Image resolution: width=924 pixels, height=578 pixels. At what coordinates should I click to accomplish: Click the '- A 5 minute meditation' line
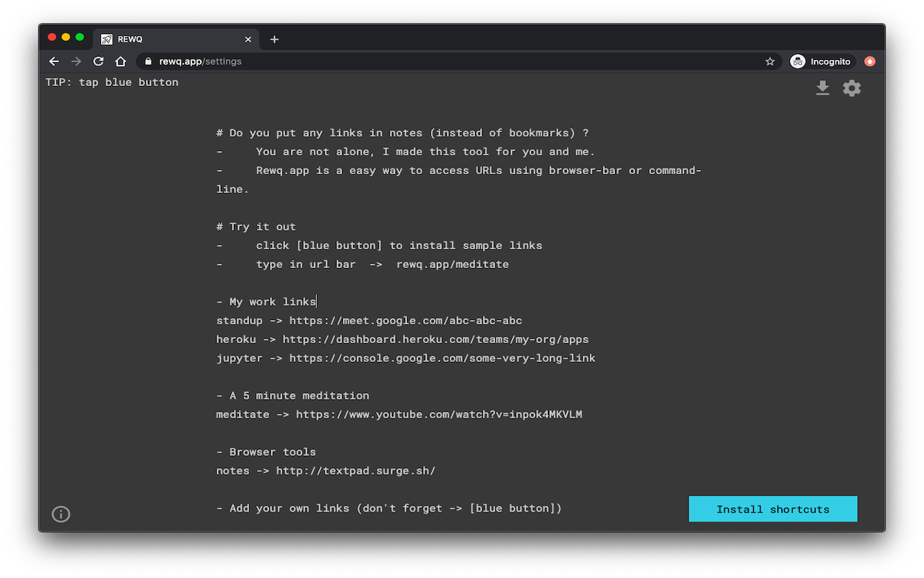[292, 396]
